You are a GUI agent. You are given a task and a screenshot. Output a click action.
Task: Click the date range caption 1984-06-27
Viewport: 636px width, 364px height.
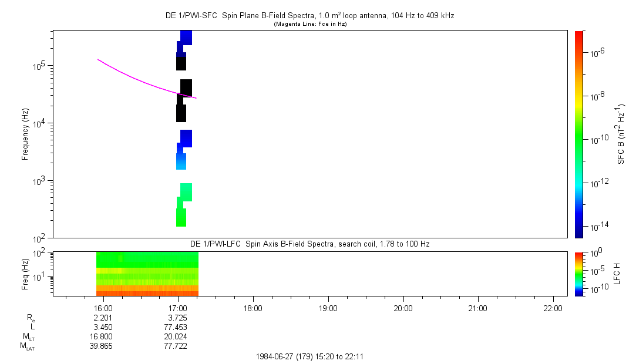(311, 356)
